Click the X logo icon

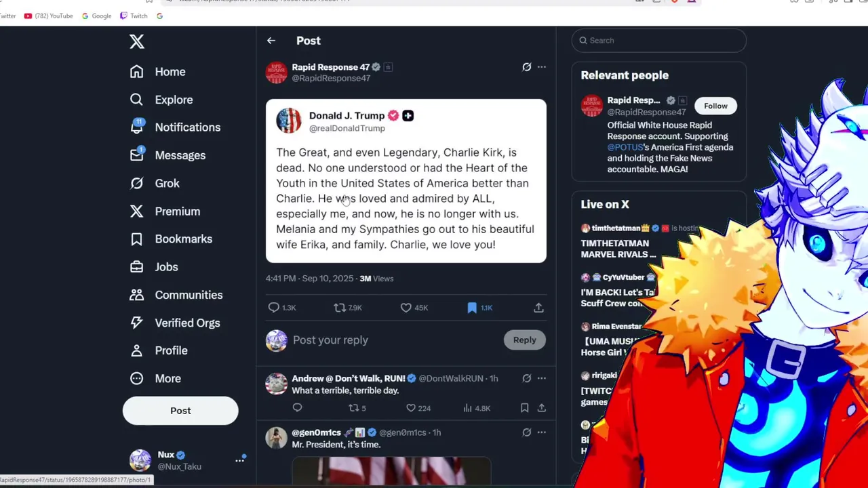[137, 41]
